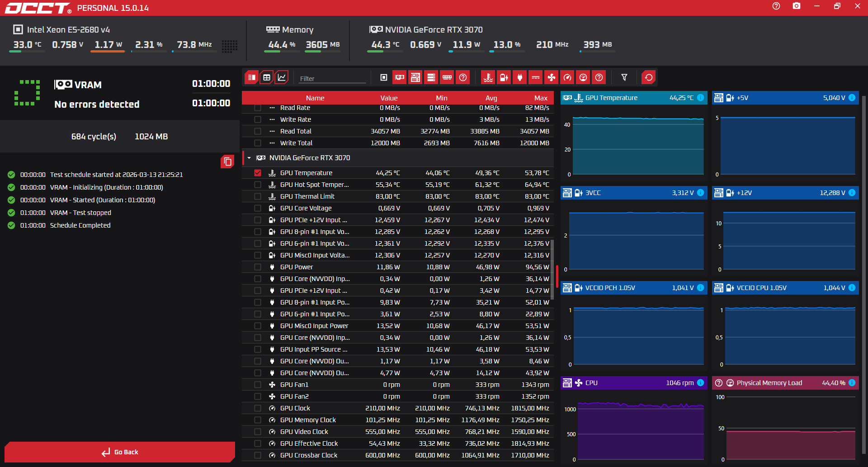Viewport: 868px width, 467px height.
Task: Toggle temperature sensor type filter
Action: pyautogui.click(x=488, y=77)
